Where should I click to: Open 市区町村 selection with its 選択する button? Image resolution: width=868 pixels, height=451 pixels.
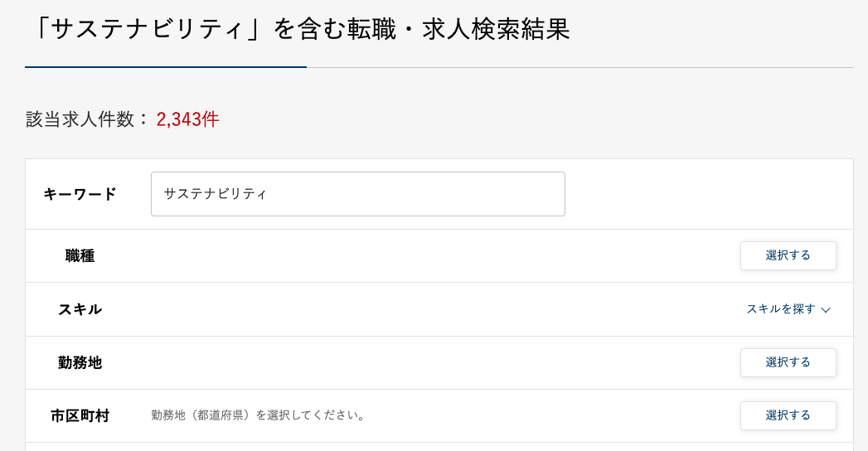(788, 415)
